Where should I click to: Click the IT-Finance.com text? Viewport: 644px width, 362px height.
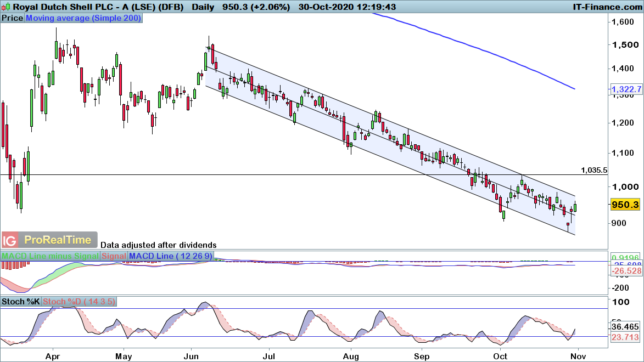(x=607, y=7)
